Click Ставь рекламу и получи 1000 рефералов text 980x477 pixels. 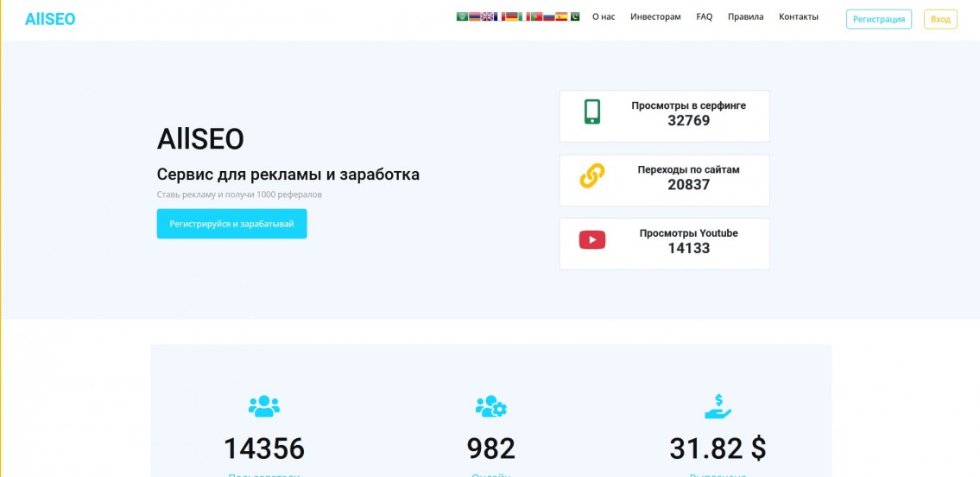coord(239,194)
